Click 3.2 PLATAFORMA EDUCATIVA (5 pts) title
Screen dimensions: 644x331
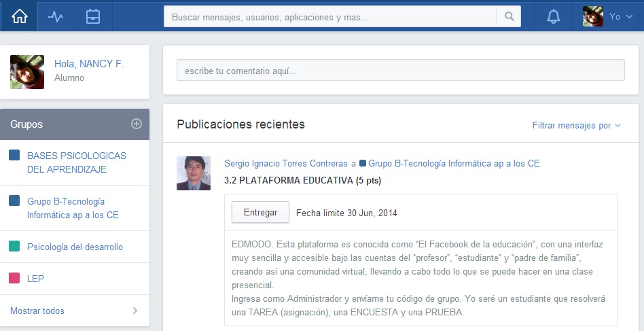click(x=303, y=181)
